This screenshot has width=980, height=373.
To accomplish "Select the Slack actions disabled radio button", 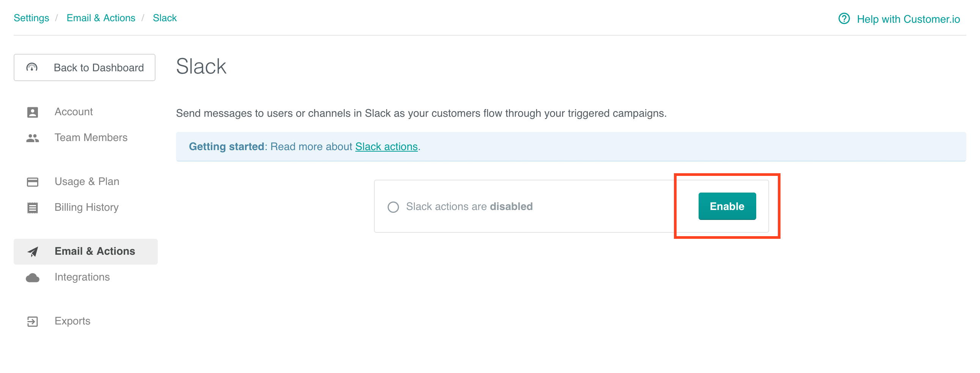I will tap(394, 207).
